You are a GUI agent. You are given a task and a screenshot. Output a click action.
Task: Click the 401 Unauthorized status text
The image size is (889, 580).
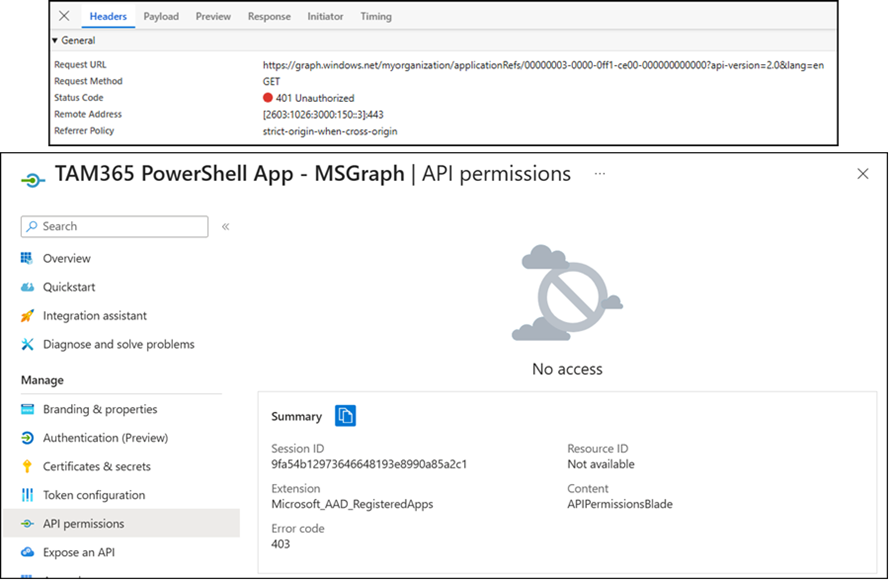click(315, 98)
